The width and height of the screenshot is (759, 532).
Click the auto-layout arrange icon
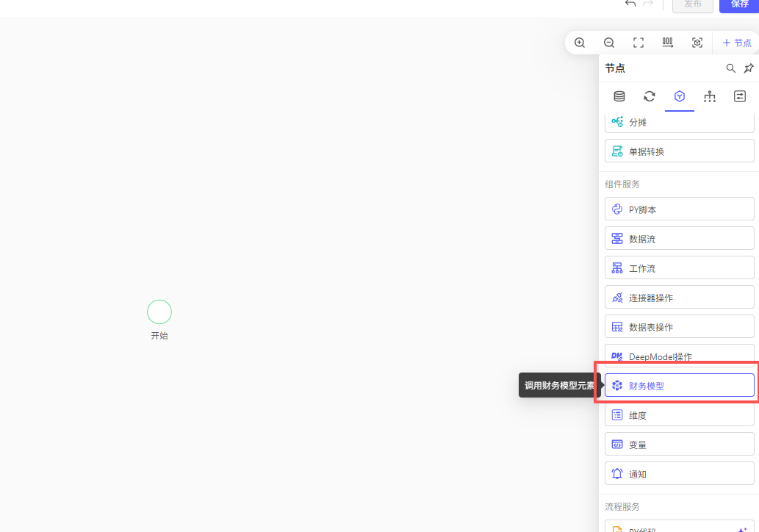coord(668,43)
